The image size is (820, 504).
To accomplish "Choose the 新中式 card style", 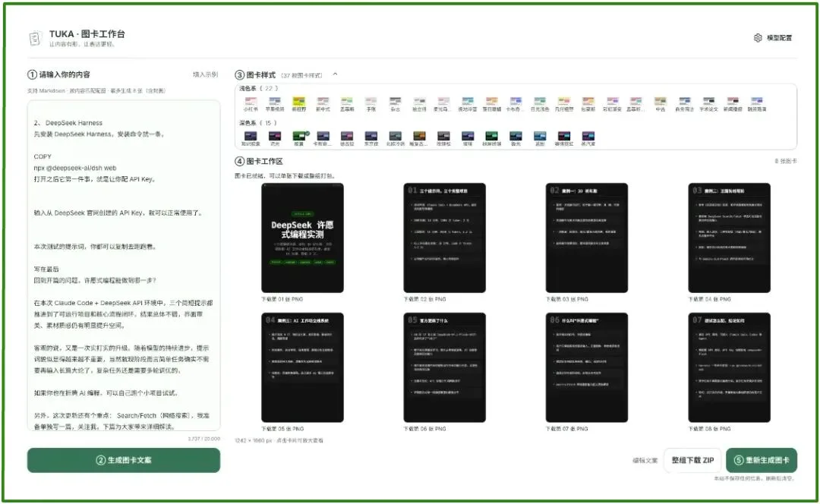I will [x=323, y=104].
